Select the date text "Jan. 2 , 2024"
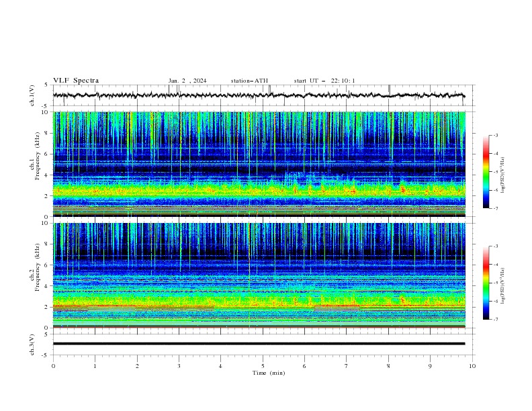This screenshot has width=532, height=411. coord(187,81)
